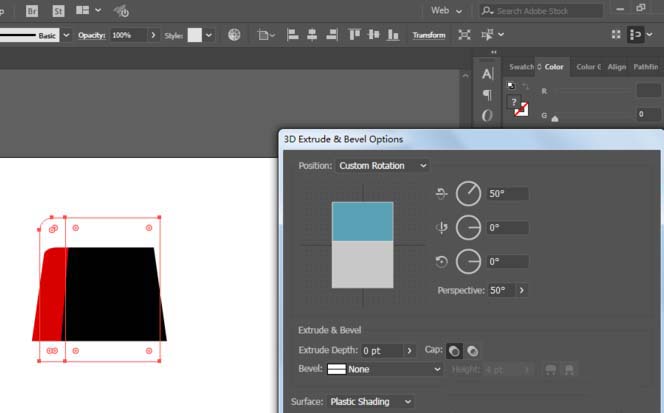Viewport: 664px width, 413px height.
Task: Click the G value field in Color panel
Action: click(649, 114)
